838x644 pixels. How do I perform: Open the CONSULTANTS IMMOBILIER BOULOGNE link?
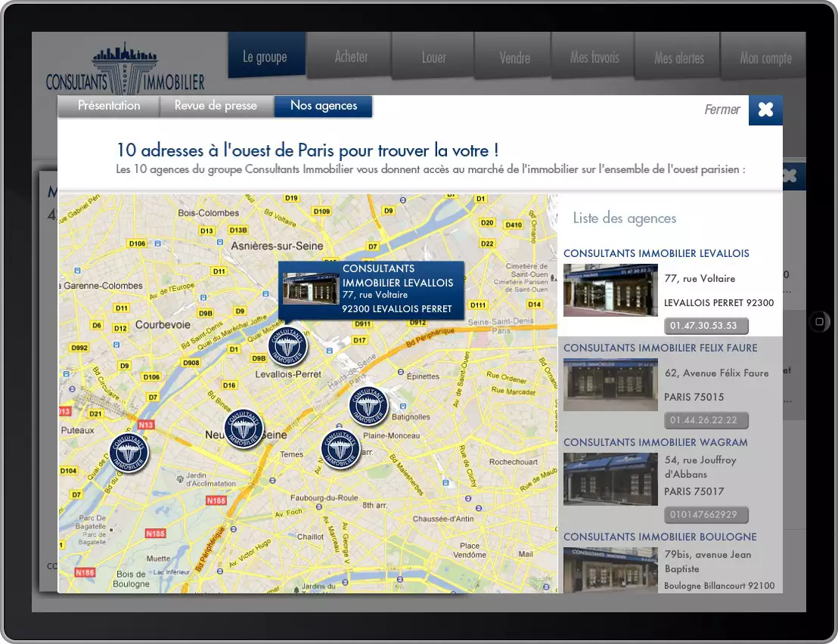pyautogui.click(x=658, y=537)
